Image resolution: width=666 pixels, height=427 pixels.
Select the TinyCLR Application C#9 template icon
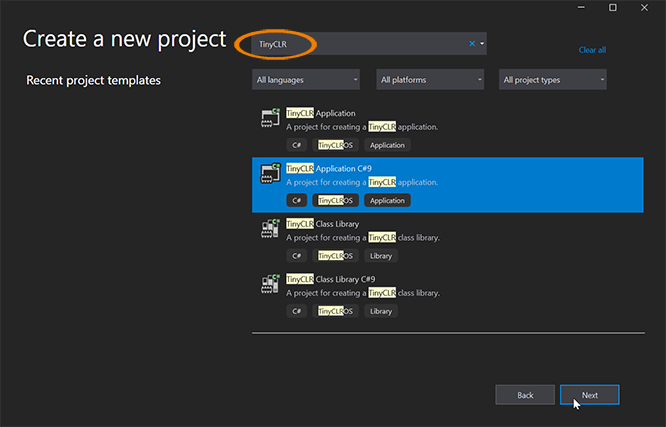pos(270,173)
